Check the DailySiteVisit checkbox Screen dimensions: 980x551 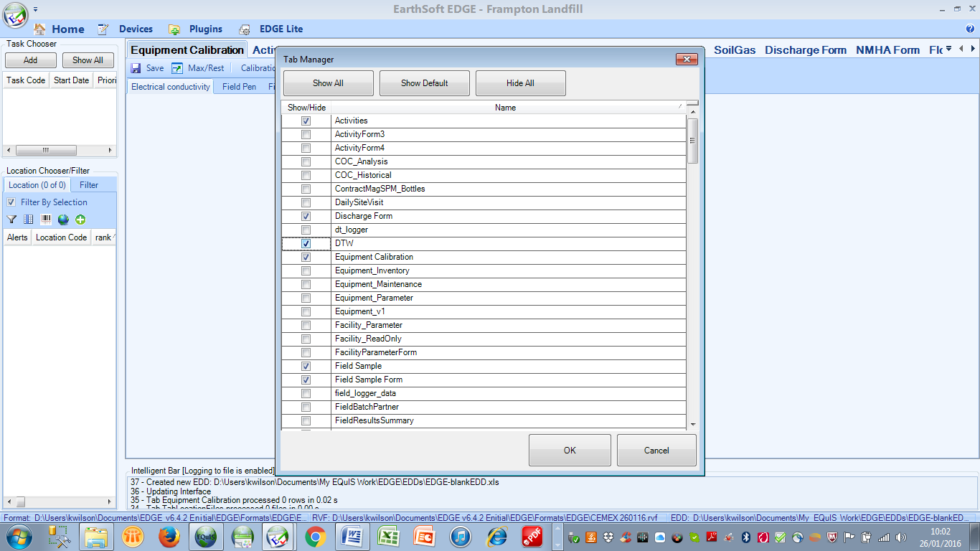(x=306, y=202)
